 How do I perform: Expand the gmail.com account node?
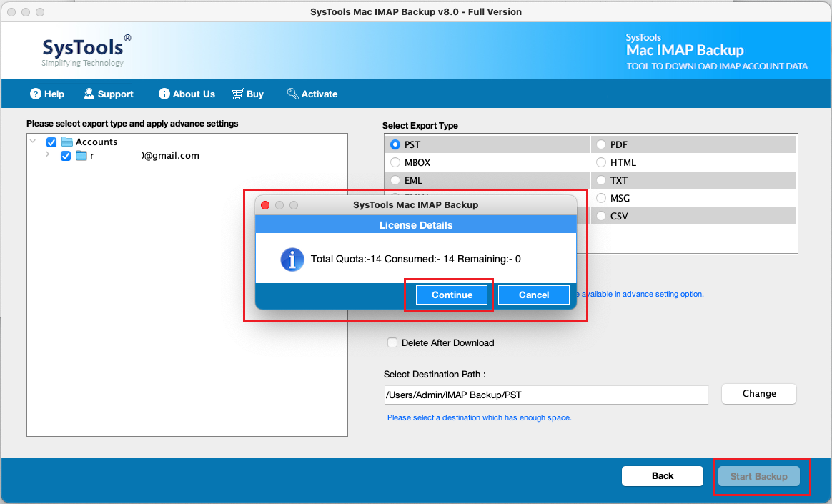point(47,154)
